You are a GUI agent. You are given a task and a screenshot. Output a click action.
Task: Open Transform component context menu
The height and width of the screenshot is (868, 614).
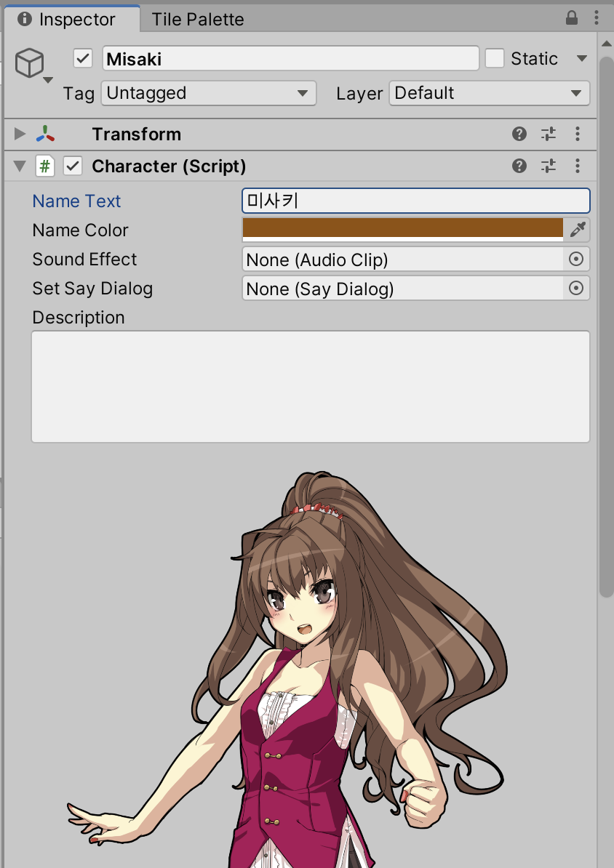(578, 134)
